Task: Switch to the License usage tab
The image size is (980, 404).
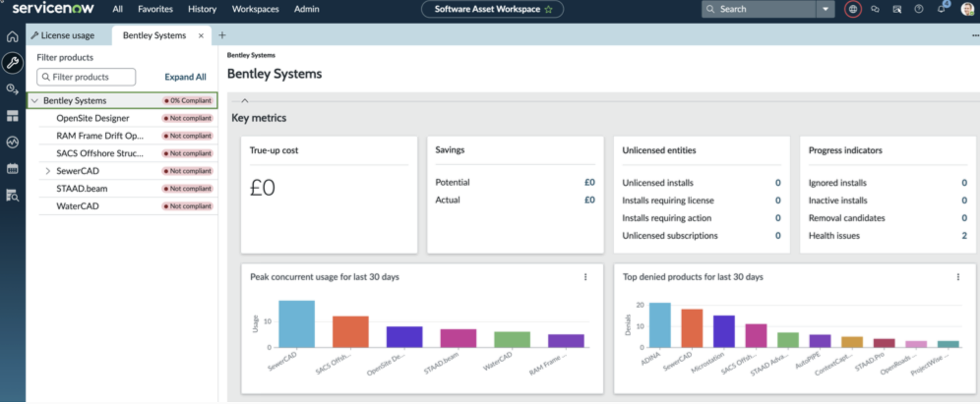Action: [x=62, y=35]
